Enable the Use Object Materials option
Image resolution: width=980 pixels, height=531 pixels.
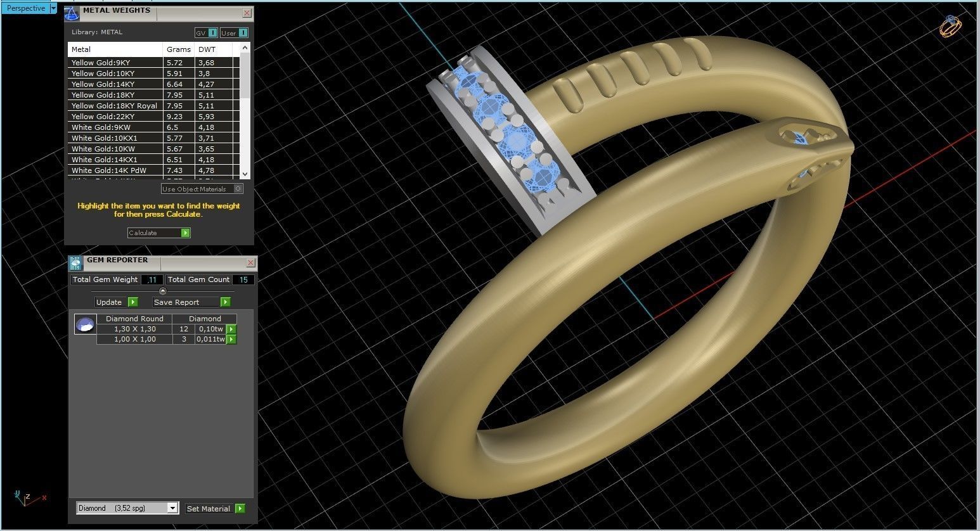[202, 189]
